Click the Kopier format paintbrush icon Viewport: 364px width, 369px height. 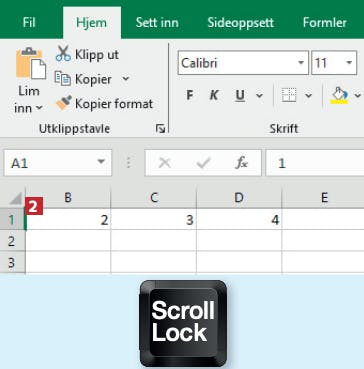tap(63, 103)
